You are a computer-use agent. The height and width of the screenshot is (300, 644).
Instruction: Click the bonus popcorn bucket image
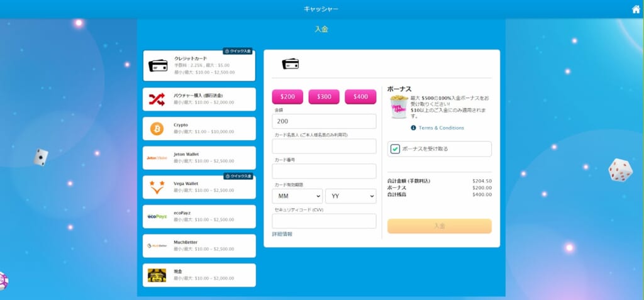(x=398, y=107)
